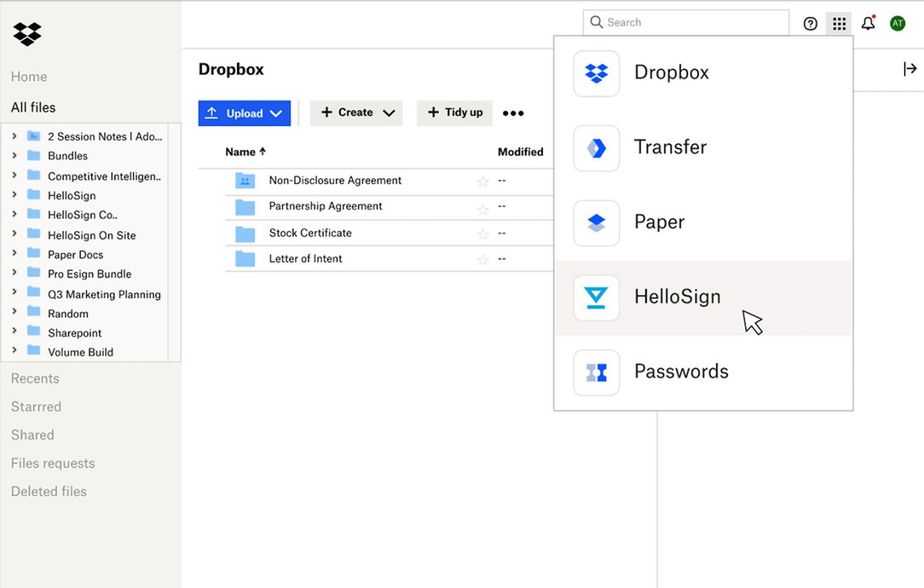Click the apps grid icon in the header

[x=838, y=22]
